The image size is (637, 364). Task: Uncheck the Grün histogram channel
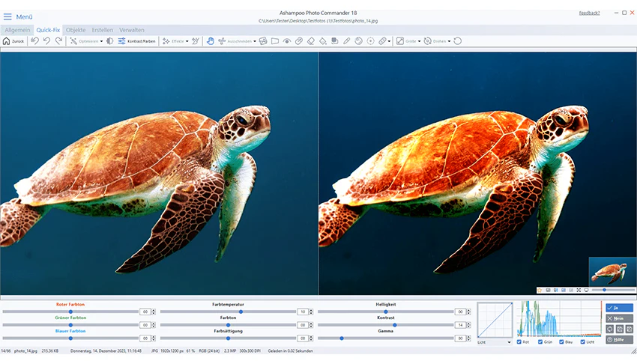540,342
